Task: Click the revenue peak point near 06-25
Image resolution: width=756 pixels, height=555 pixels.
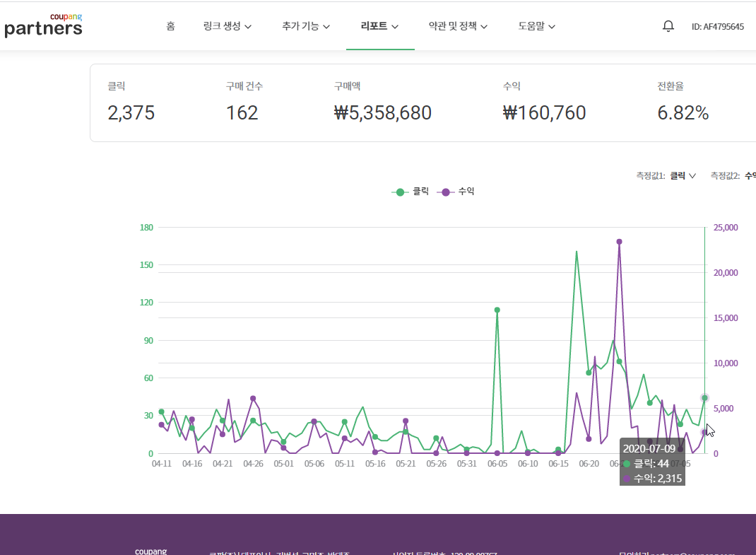Action: 619,241
